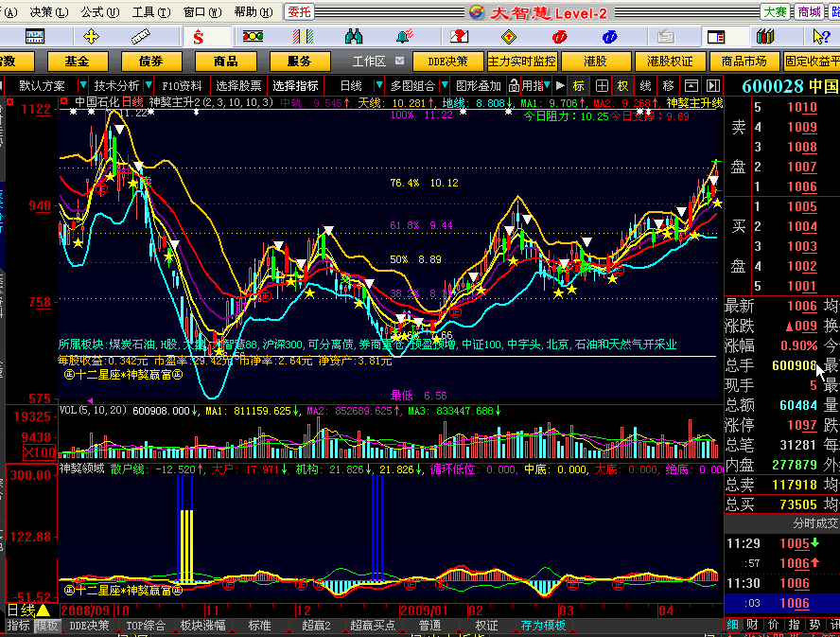Open the 帮助 menu

pos(254,11)
